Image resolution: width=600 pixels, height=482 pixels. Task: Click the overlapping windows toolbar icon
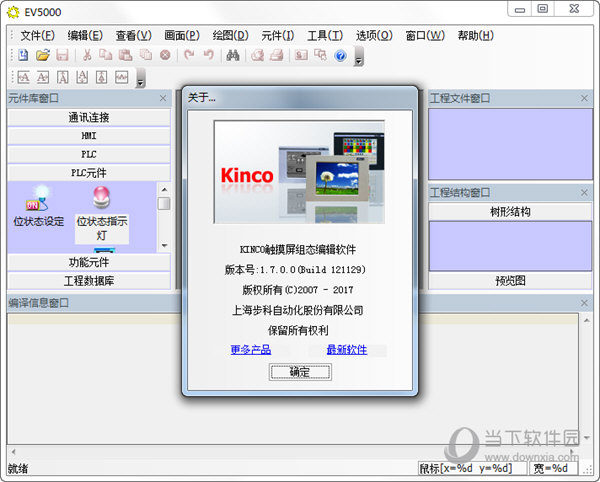[320, 55]
